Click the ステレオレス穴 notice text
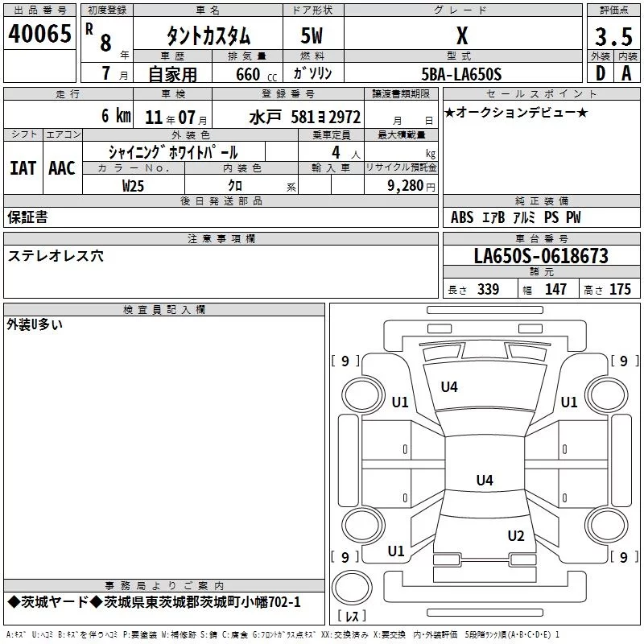 click(x=56, y=256)
